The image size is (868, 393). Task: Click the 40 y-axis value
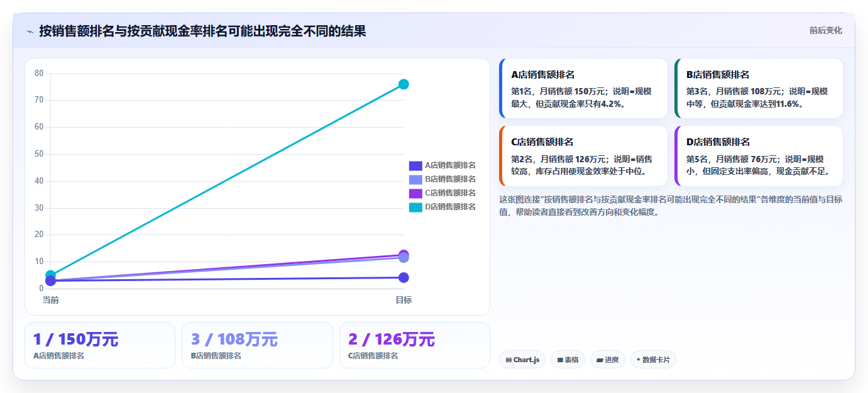(39, 180)
